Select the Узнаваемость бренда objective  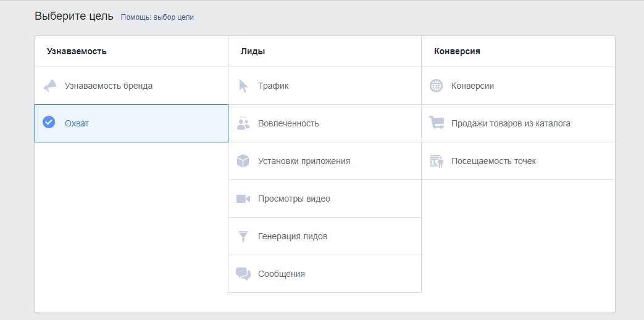coord(131,86)
